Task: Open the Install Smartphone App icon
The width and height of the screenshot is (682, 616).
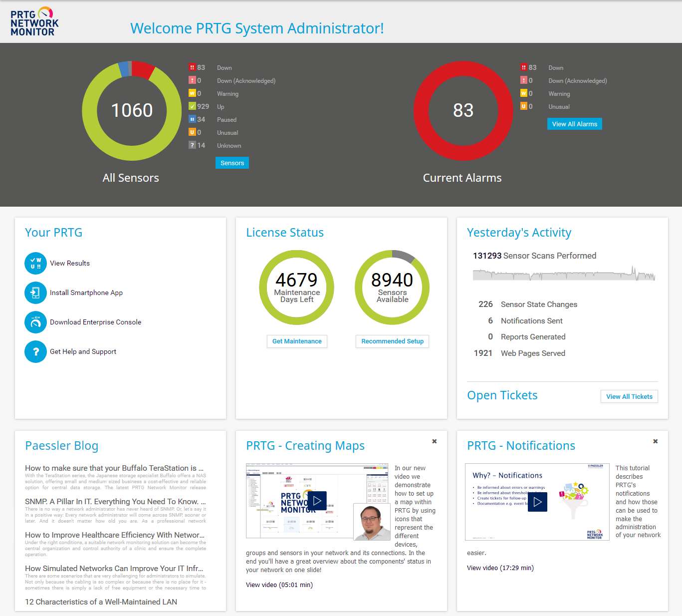Action: 35,293
